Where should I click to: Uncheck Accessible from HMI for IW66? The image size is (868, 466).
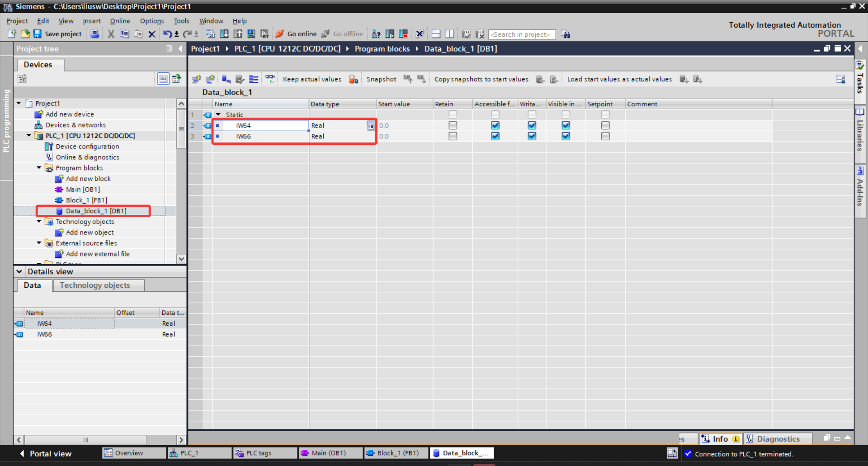tap(495, 136)
